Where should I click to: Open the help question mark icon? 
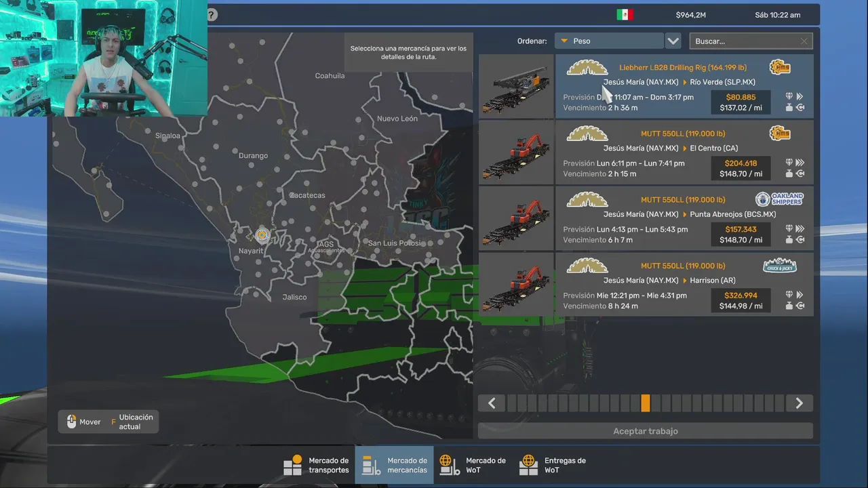tap(212, 14)
